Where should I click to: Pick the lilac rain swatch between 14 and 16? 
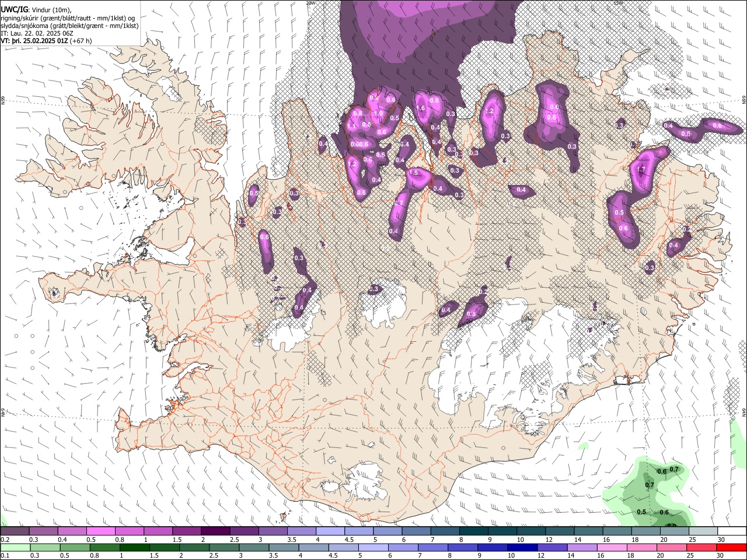[582, 548]
